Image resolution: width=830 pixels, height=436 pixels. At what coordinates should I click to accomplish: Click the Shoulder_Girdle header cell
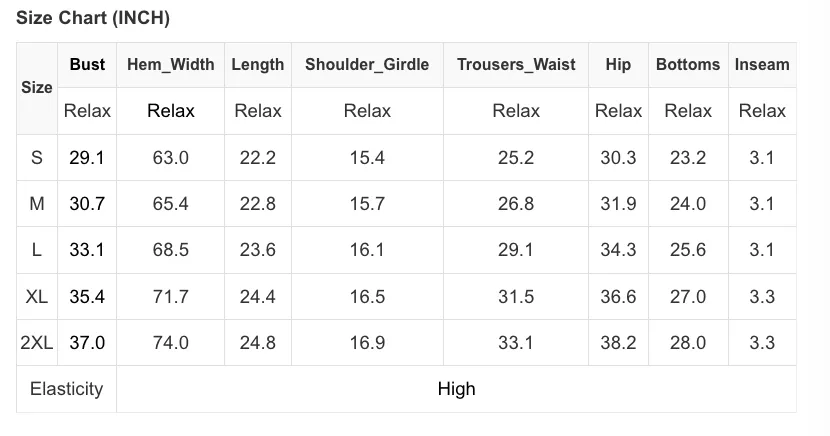pyautogui.click(x=367, y=65)
